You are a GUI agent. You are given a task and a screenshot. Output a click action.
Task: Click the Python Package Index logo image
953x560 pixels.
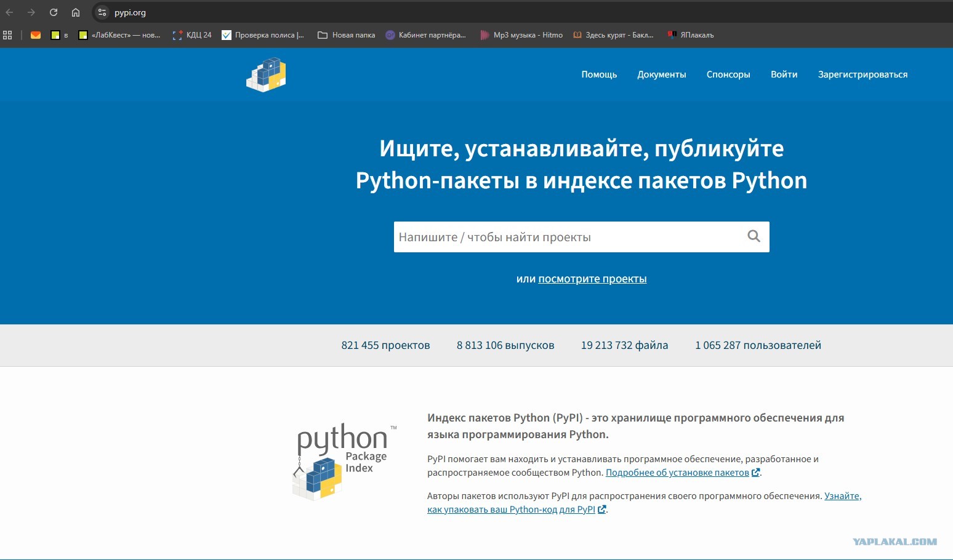click(344, 461)
